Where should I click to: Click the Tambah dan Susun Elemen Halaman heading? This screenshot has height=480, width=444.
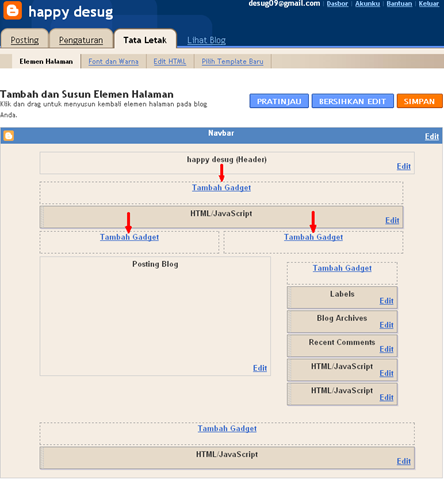(87, 94)
